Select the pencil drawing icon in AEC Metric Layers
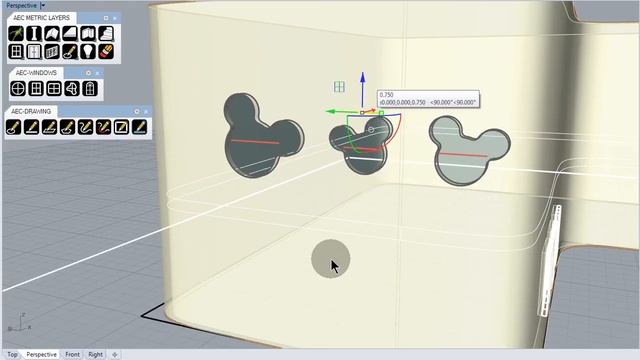640x360 pixels. (70, 52)
